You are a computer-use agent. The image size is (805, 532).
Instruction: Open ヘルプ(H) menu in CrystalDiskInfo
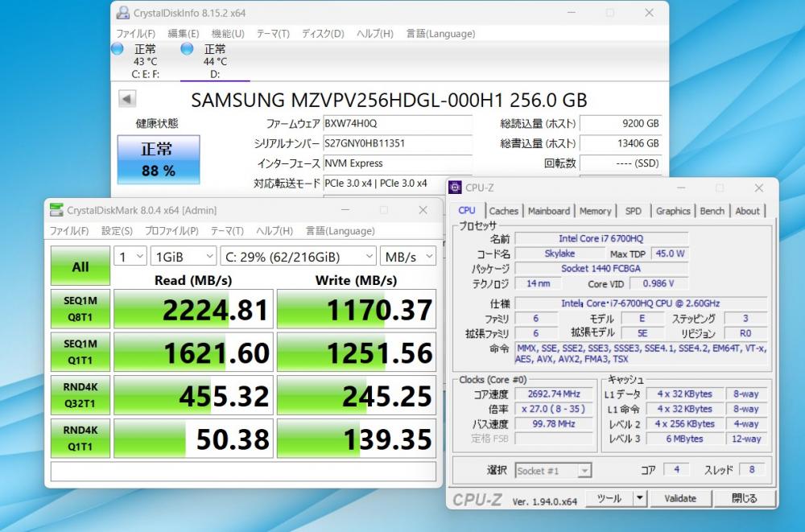[375, 33]
